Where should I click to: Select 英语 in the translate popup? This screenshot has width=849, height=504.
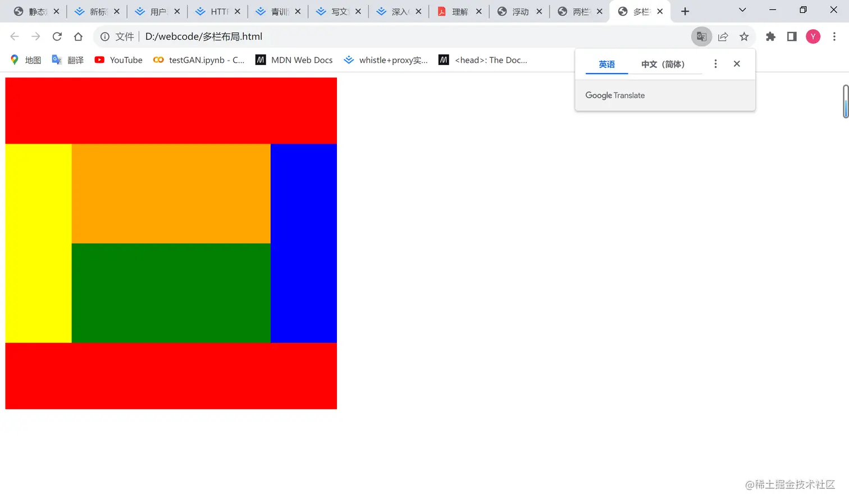pos(606,64)
